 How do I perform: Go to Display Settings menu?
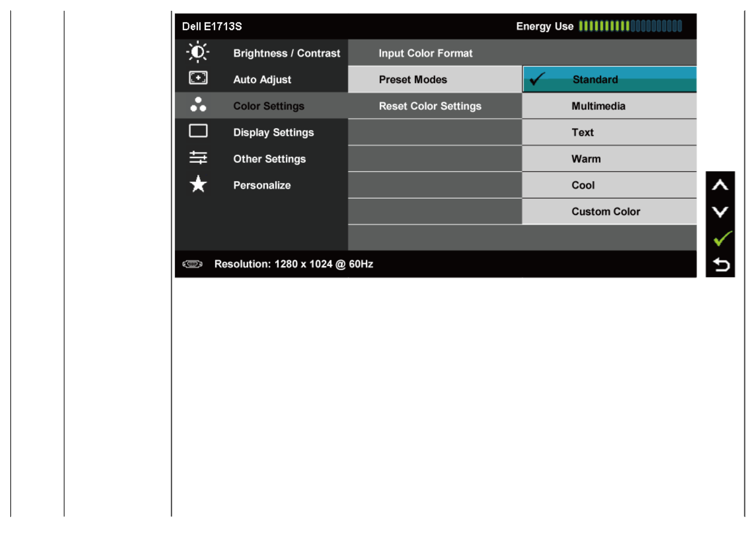pos(261,132)
